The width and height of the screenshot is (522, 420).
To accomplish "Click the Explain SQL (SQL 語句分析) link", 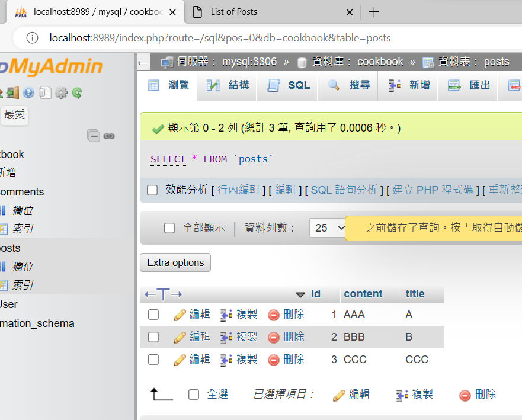I will point(344,190).
